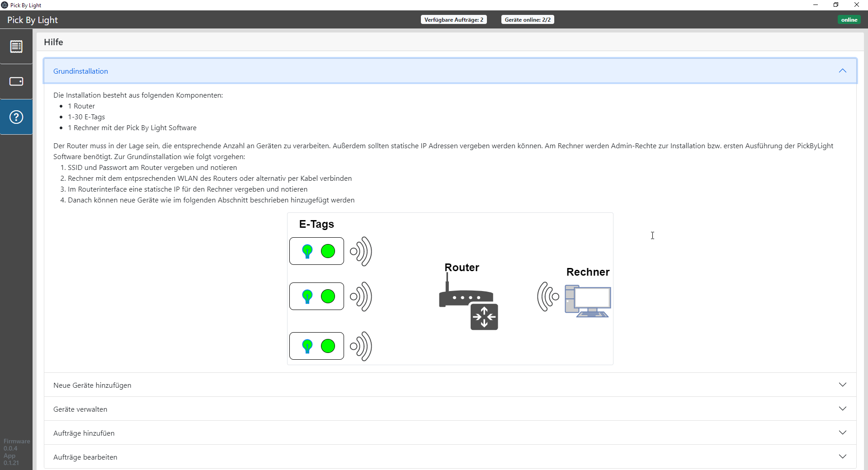This screenshot has width=868, height=470.
Task: Click the Rechner computer icon
Action: click(587, 301)
